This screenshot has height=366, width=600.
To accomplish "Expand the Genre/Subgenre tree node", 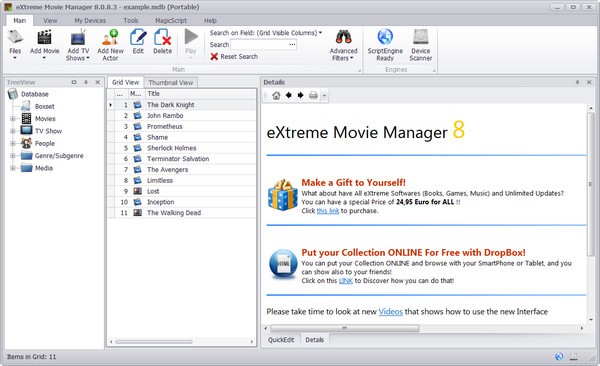I will [13, 156].
